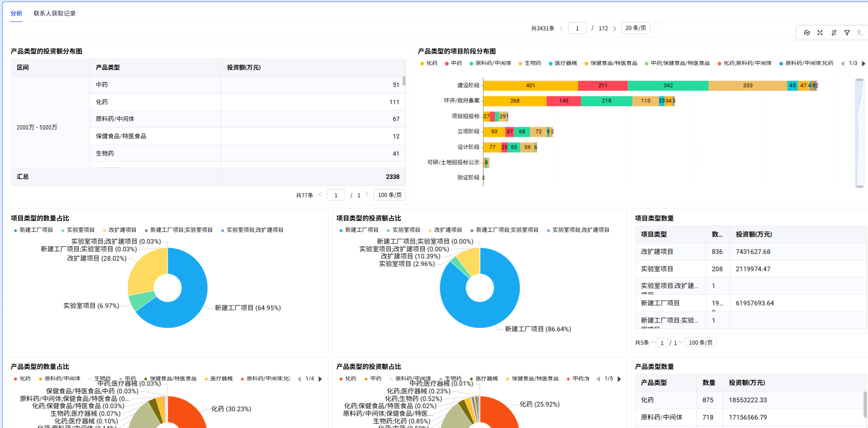The image size is (868, 428).
Task: Switch to the 分析 tab
Action: coord(16,13)
